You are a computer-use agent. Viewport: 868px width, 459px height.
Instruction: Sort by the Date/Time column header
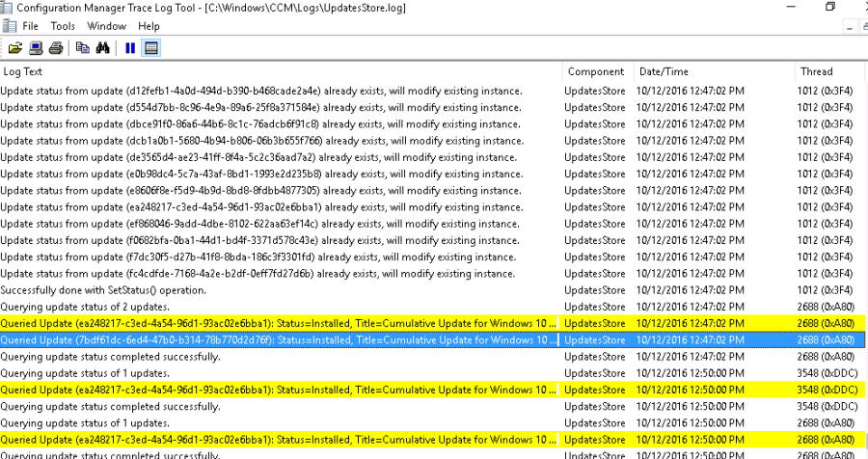714,71
